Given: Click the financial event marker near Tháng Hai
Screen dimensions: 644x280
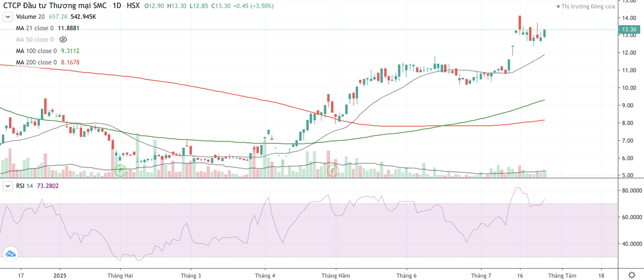Looking at the screenshot, I should click(121, 171).
